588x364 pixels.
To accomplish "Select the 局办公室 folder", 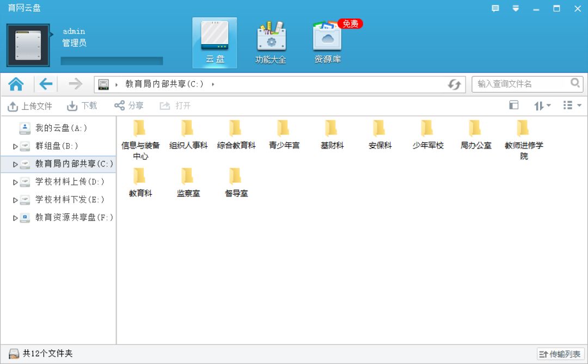I will click(476, 135).
